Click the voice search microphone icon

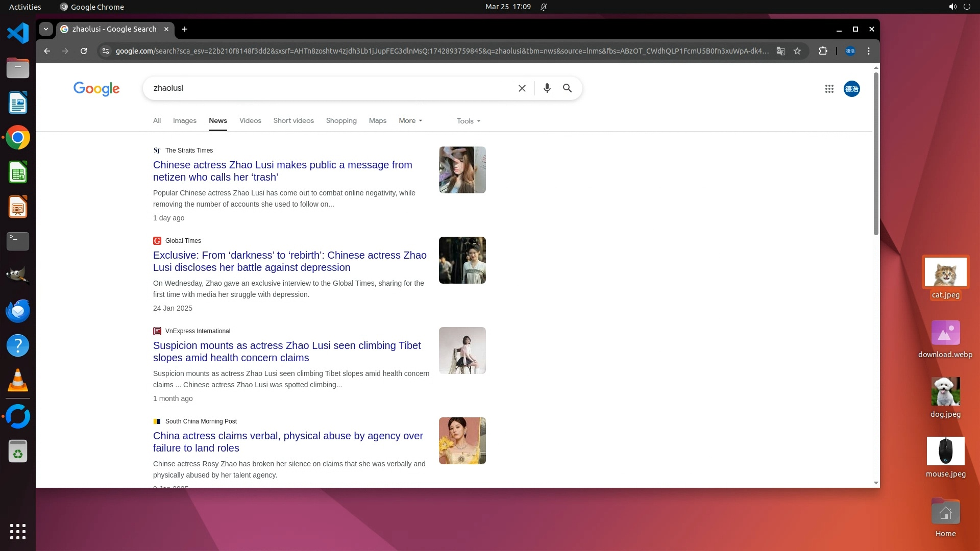point(547,88)
